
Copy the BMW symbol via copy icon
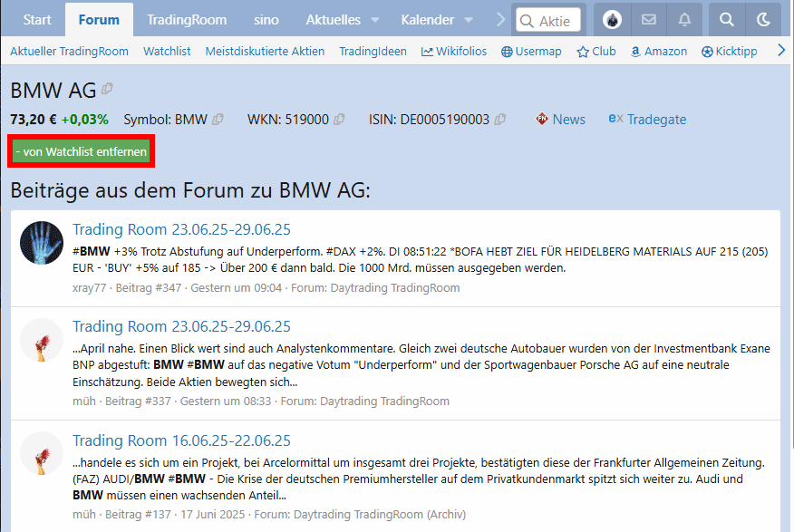point(218,120)
